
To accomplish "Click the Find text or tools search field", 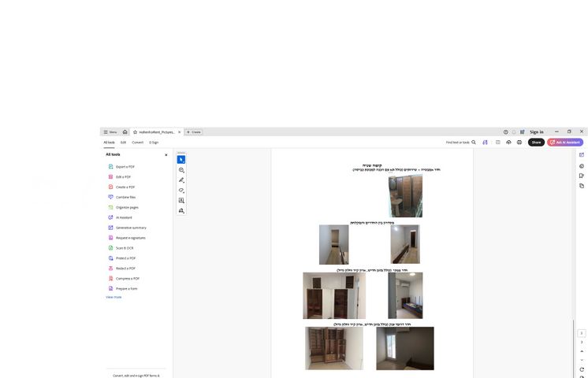I will 460,143.
